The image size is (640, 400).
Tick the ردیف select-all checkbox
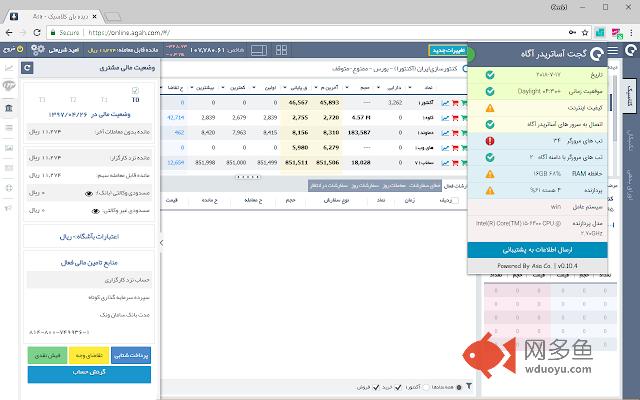[455, 200]
